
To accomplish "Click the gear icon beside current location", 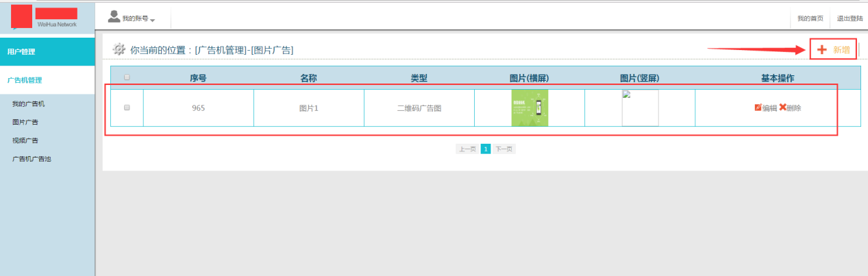I will pyautogui.click(x=119, y=49).
